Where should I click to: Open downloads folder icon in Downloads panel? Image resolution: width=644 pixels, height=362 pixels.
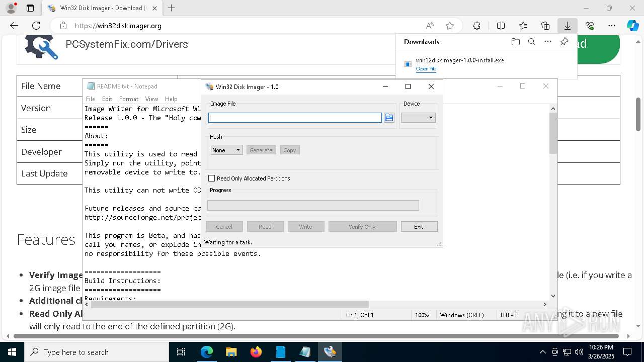coord(515,42)
